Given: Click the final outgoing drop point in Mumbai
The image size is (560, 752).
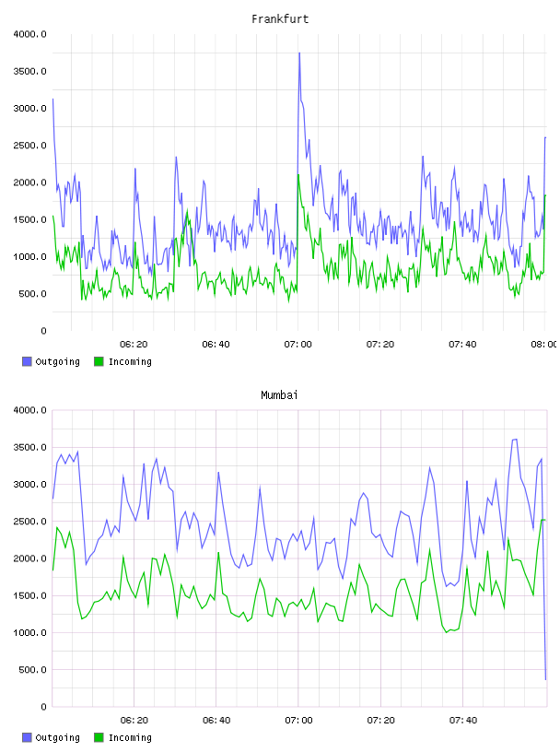Looking at the screenshot, I should pos(545,679).
